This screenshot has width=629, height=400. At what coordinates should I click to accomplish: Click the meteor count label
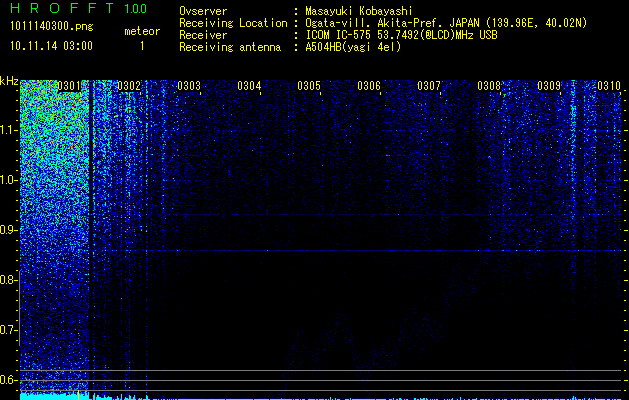(x=142, y=31)
